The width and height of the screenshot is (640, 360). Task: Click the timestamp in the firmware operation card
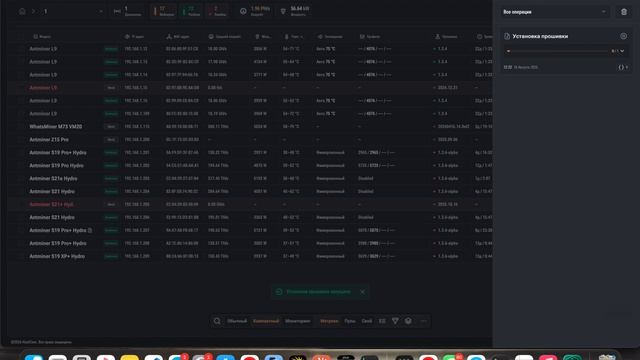(520, 67)
